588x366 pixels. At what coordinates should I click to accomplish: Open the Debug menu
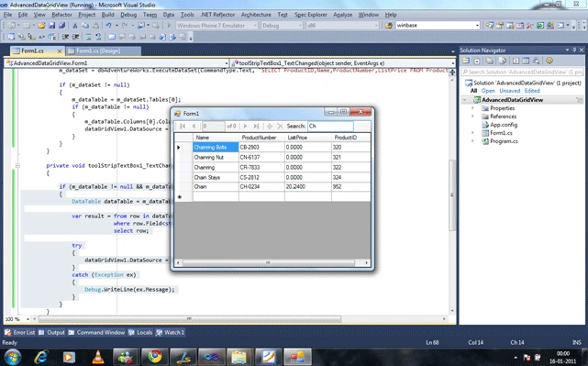tap(128, 15)
